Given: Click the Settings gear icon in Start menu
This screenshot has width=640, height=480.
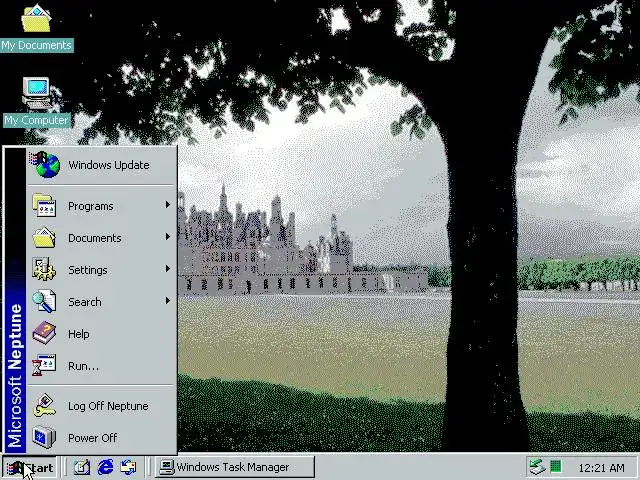Looking at the screenshot, I should click(x=44, y=269).
